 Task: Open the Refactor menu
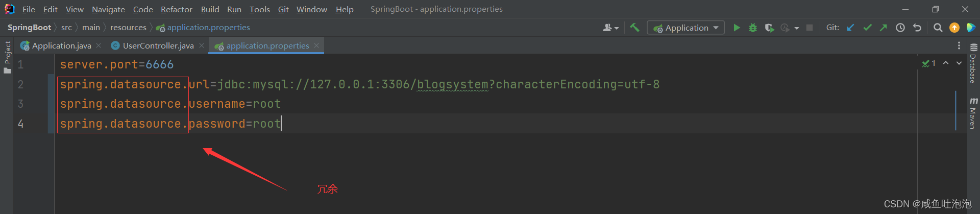tap(176, 9)
